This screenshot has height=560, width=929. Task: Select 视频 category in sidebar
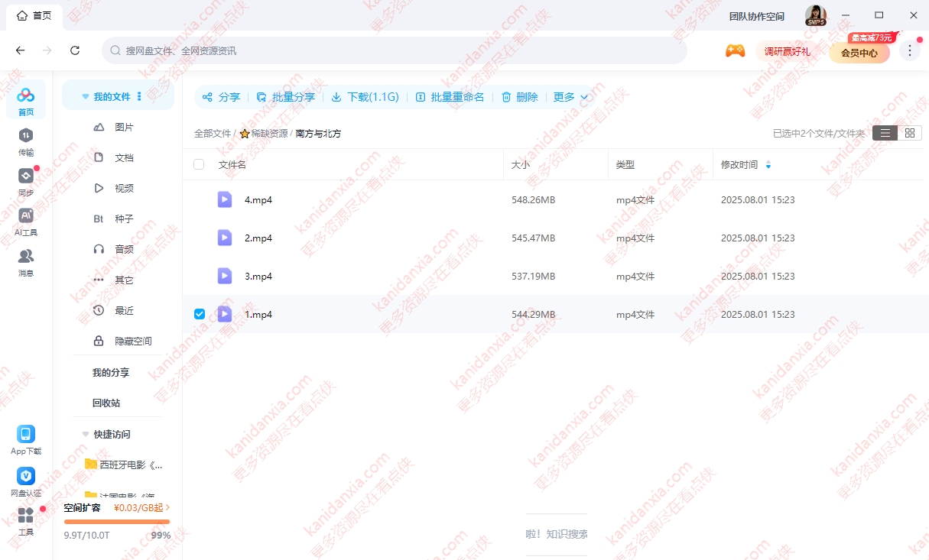point(124,188)
